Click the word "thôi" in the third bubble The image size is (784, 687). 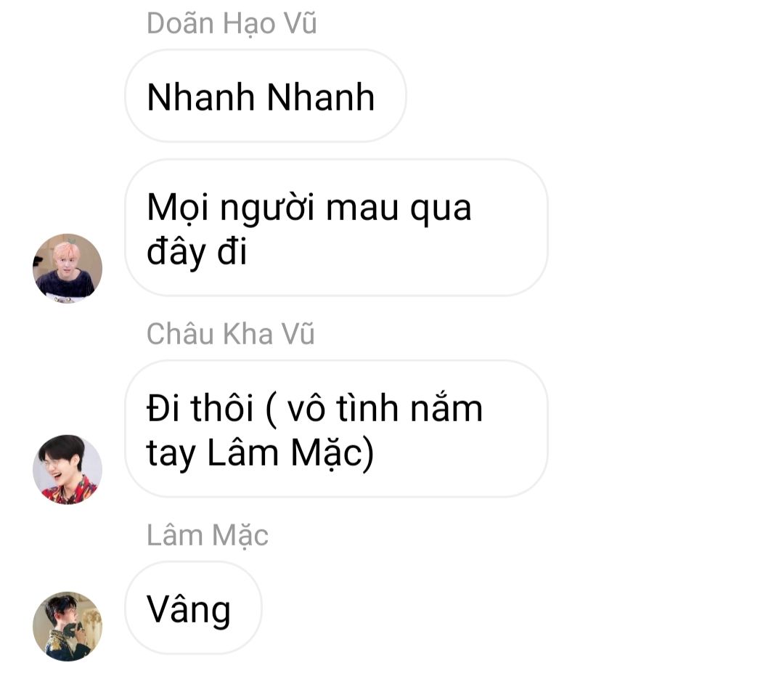tap(223, 408)
